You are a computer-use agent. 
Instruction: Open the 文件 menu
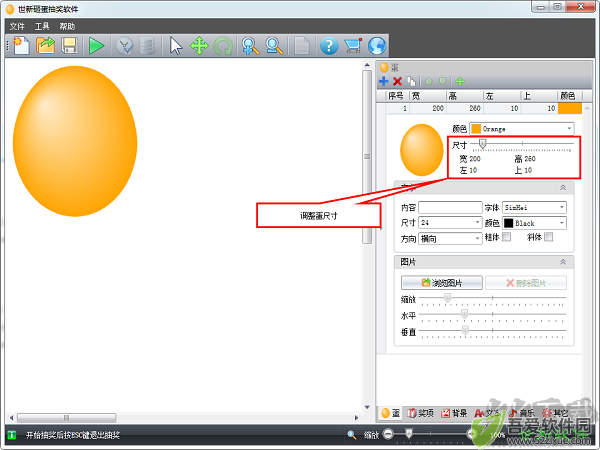[x=17, y=26]
